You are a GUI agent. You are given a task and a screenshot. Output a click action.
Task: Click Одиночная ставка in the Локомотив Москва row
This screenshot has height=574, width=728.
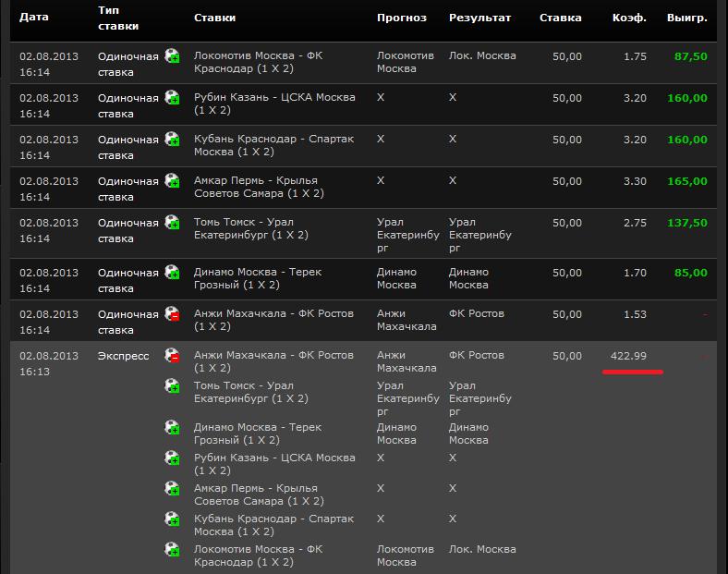(128, 64)
